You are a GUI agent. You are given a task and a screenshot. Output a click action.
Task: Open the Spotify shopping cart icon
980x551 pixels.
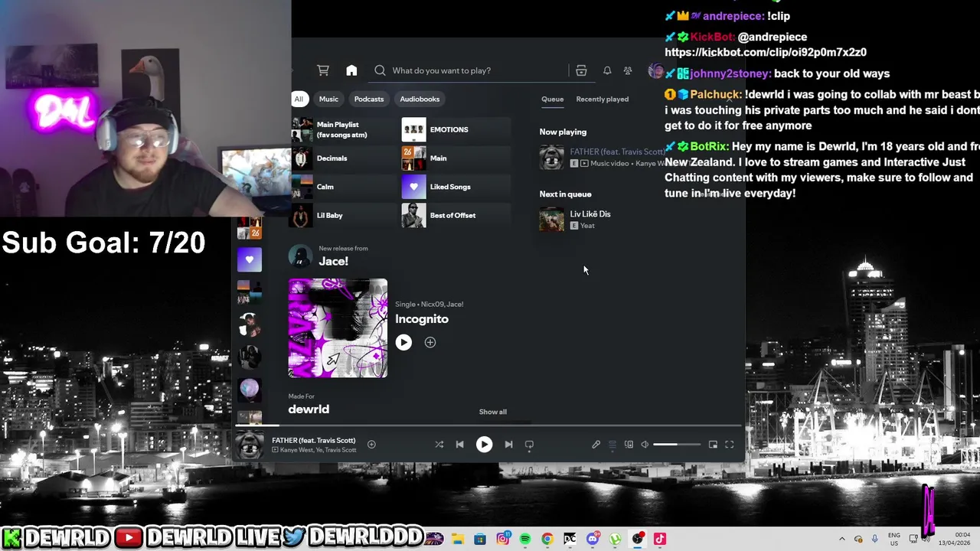coord(323,70)
